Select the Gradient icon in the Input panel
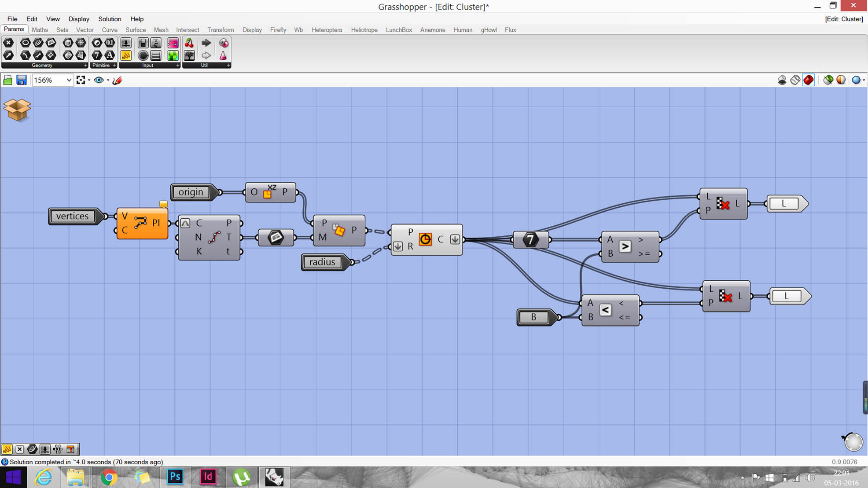868x488 pixels. (173, 43)
